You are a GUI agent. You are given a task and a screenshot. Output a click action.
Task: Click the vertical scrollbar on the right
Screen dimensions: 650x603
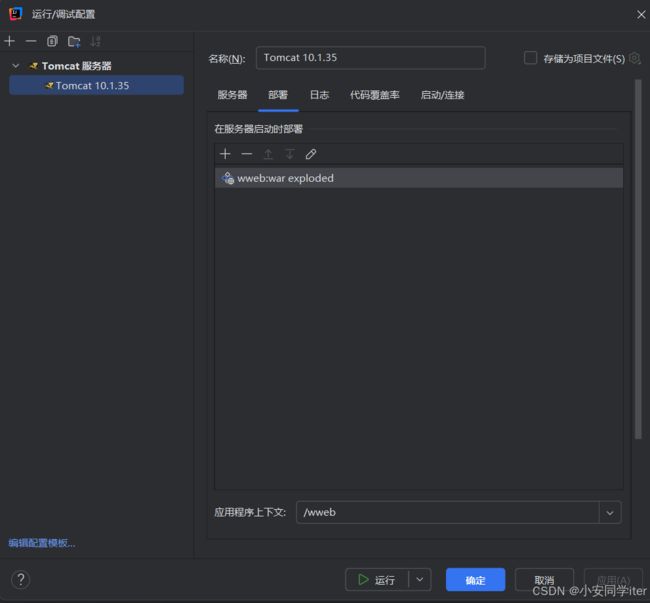(x=638, y=259)
